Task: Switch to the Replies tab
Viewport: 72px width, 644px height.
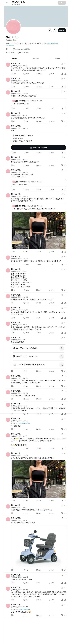Action: pos(36,58)
